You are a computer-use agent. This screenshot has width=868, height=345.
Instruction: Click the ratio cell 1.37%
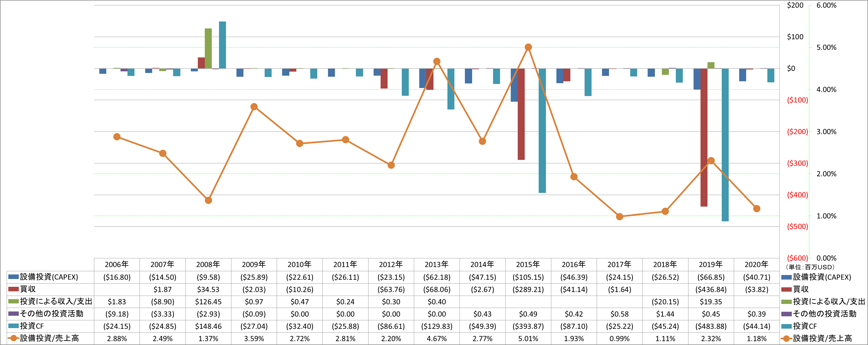(208, 339)
